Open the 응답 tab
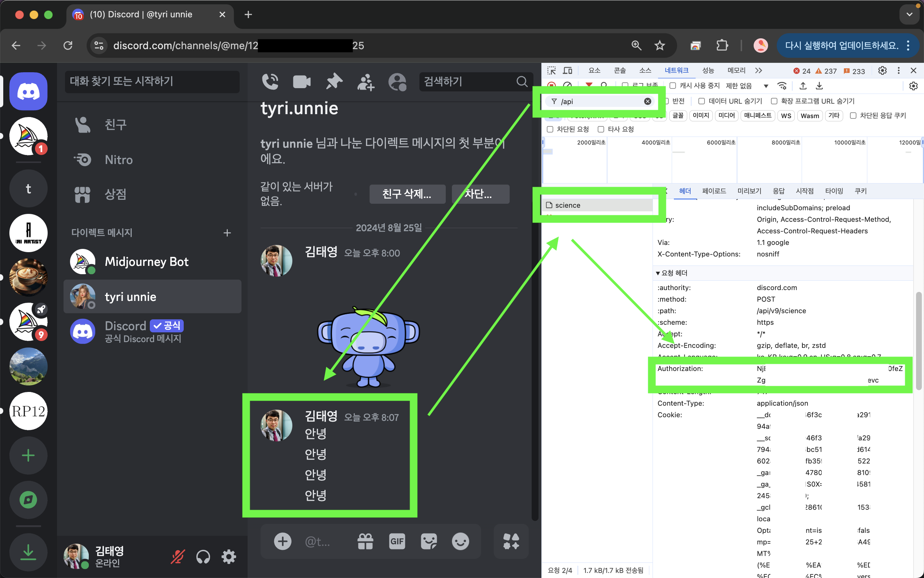 click(779, 191)
